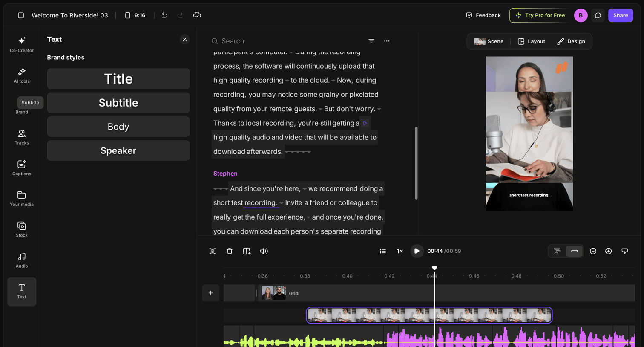The image size is (644, 347).
Task: Select the highlighted video overlay clip
Action: pos(429,315)
